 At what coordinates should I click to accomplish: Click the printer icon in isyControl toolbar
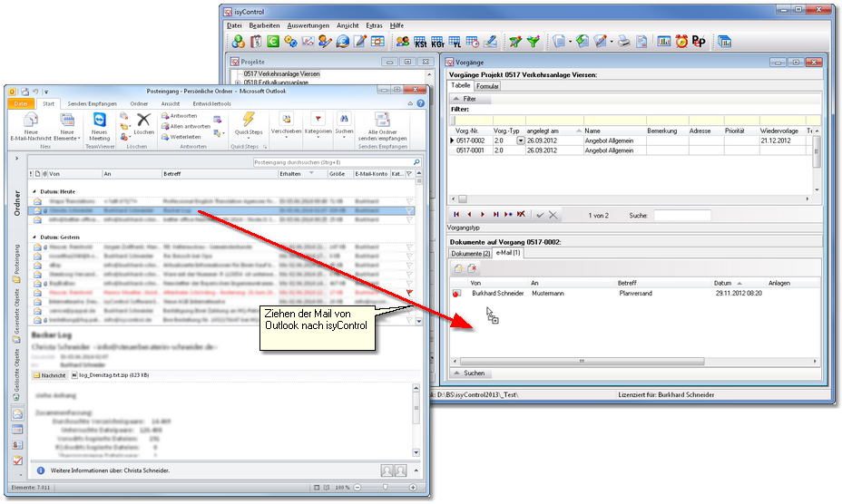tap(625, 42)
